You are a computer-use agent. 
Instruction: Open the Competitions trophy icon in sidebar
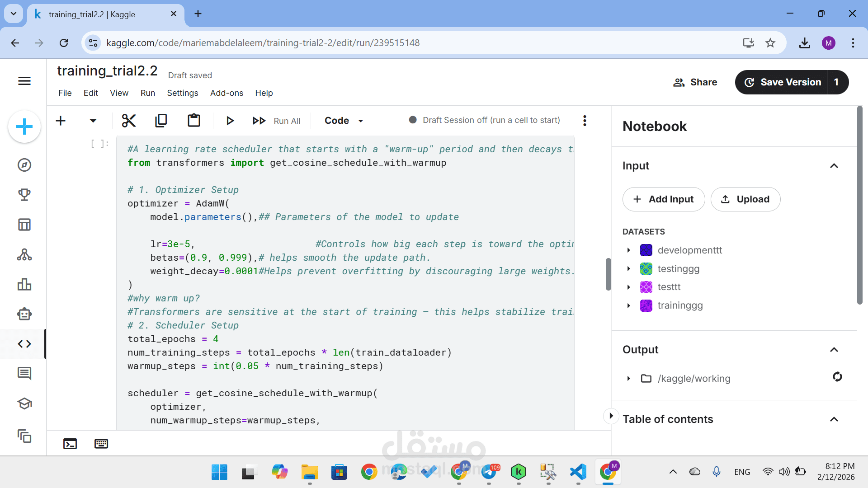(24, 195)
